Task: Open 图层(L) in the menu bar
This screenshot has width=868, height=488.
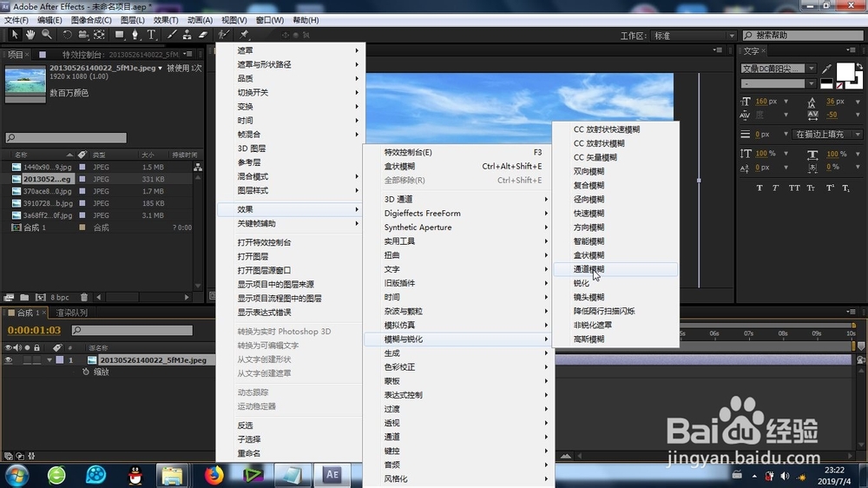Action: 132,20
